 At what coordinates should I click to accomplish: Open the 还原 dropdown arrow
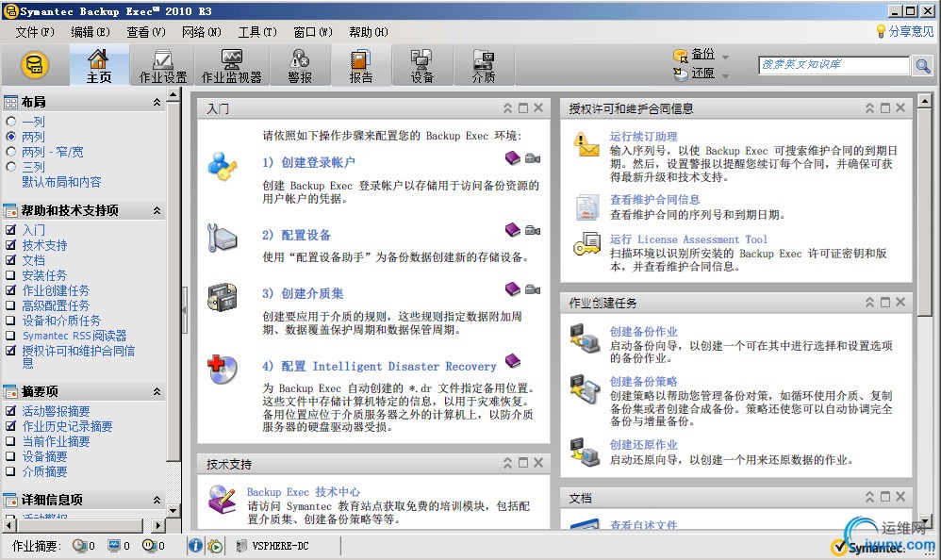tap(726, 75)
